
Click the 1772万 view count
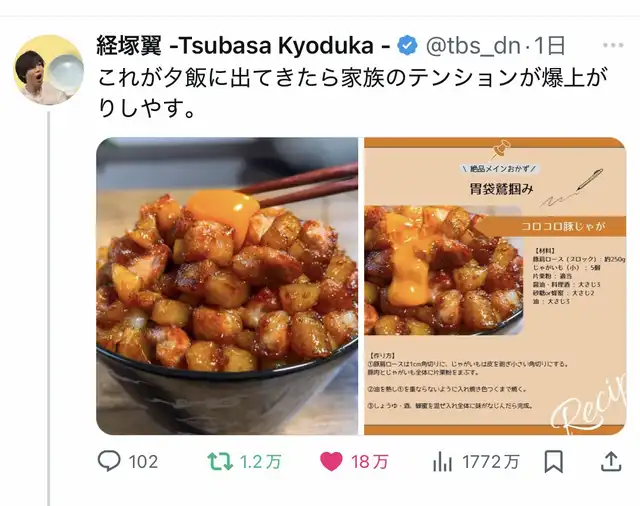coord(491,462)
